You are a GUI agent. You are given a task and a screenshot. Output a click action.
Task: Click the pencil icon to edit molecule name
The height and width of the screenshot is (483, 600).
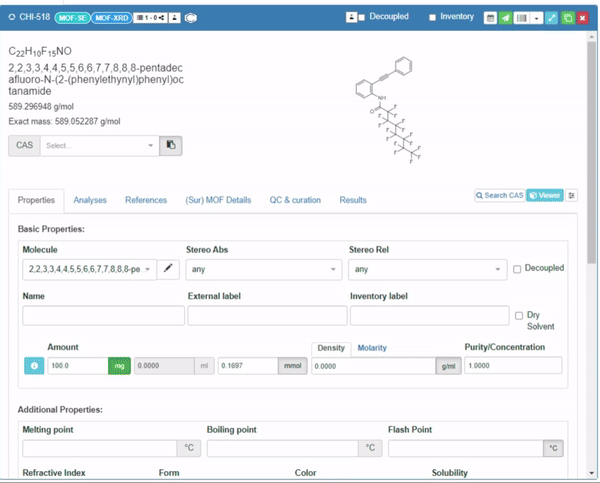pyautogui.click(x=168, y=269)
